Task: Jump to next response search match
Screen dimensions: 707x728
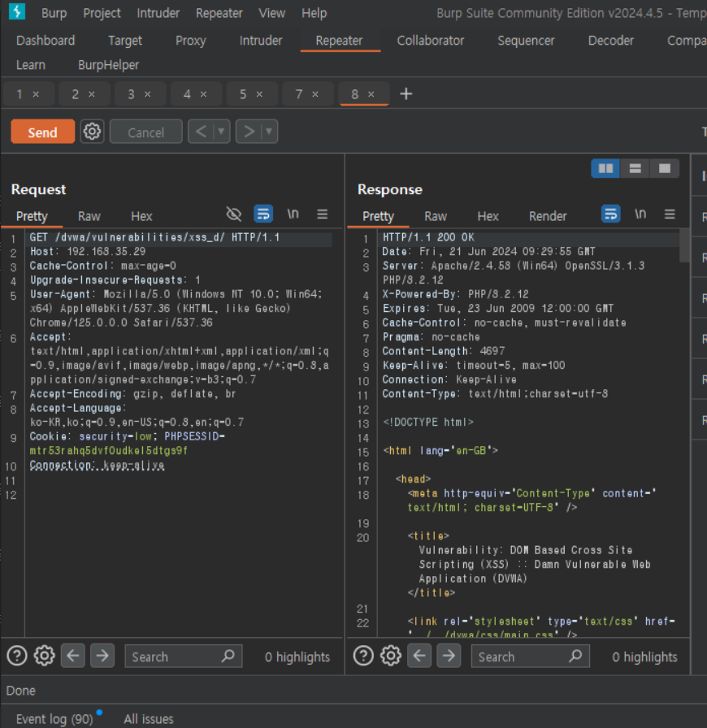Action: [449, 656]
